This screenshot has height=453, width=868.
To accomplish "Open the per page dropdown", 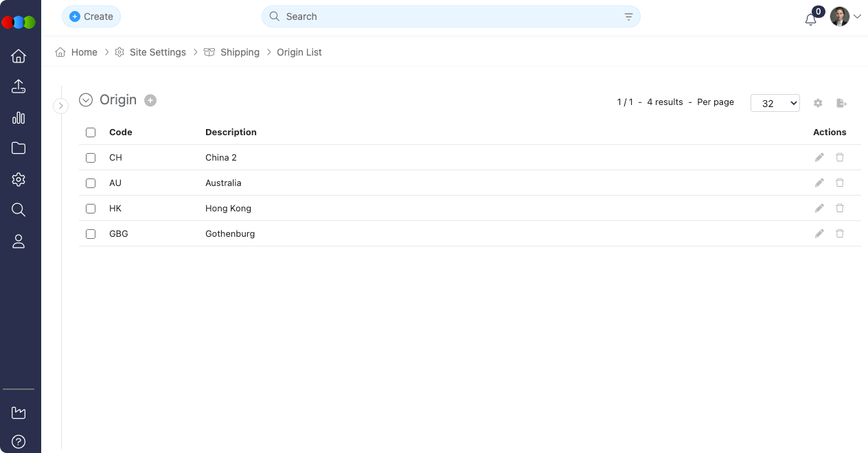I will click(x=775, y=103).
